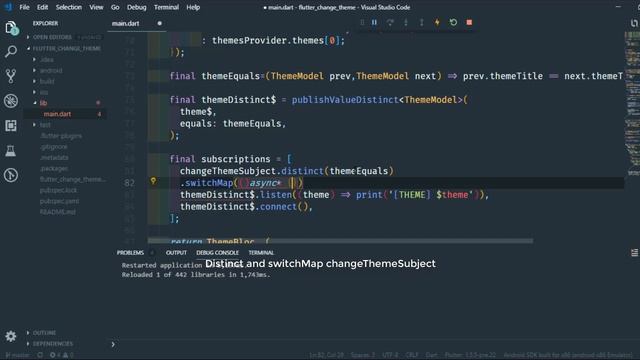This screenshot has height=360, width=640.
Task: Open the GitLens view in activity bar
Action: point(11,175)
